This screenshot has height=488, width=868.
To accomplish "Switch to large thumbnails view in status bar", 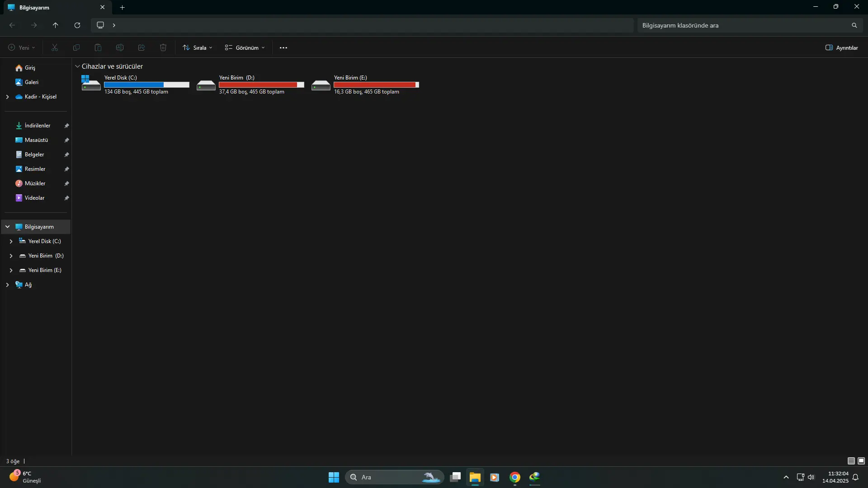I will pyautogui.click(x=861, y=461).
